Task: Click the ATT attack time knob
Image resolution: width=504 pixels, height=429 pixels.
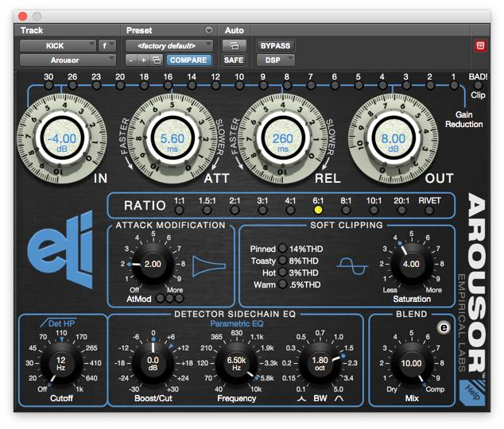Action: tap(173, 139)
